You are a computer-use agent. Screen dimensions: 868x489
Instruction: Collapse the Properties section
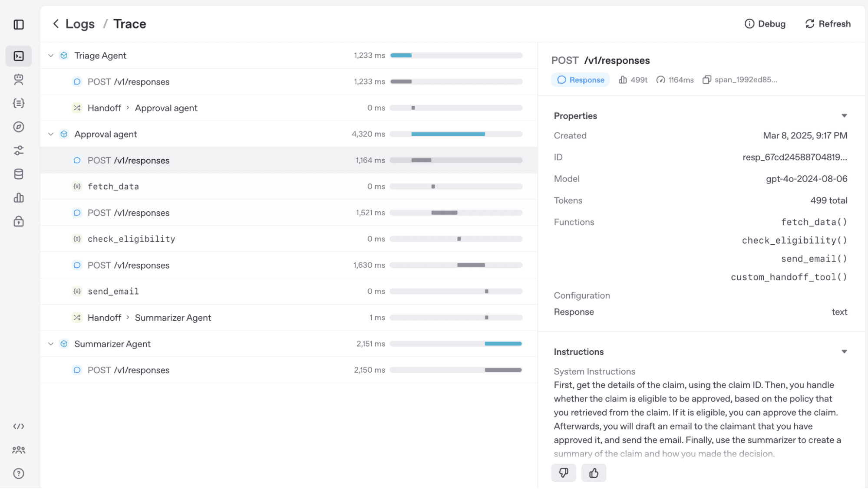[844, 116]
